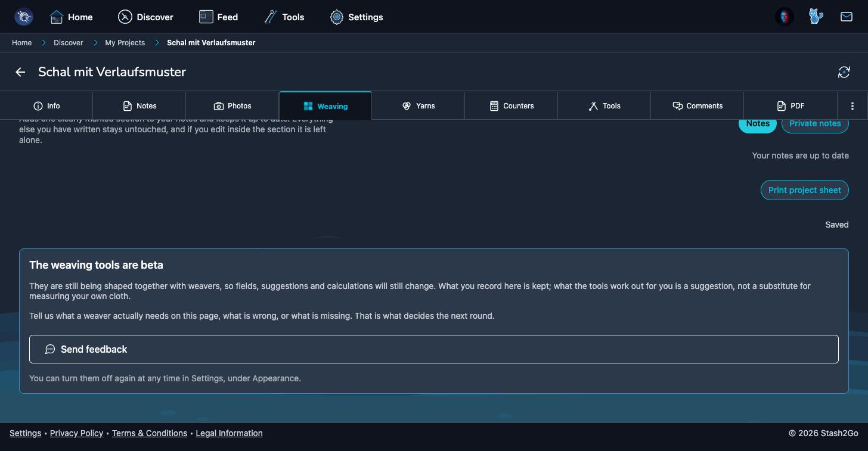Open the project Tools tab

pyautogui.click(x=604, y=106)
